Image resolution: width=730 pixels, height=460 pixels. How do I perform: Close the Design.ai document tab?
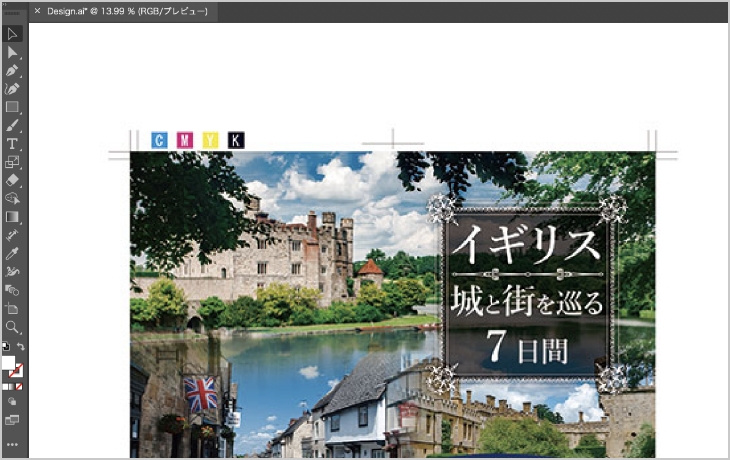pos(37,11)
